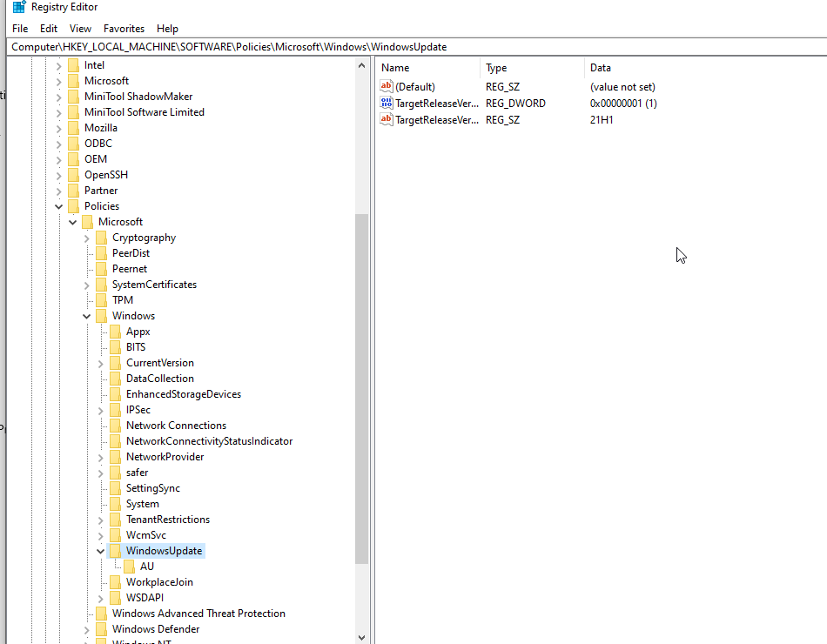Click the IPSec folder icon

coord(116,410)
